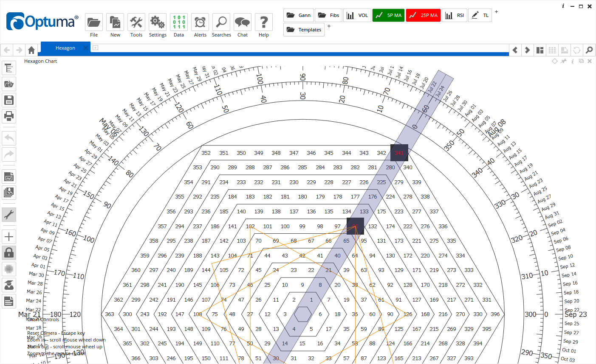
Task: Switch to the Hexagon tab
Action: click(65, 48)
